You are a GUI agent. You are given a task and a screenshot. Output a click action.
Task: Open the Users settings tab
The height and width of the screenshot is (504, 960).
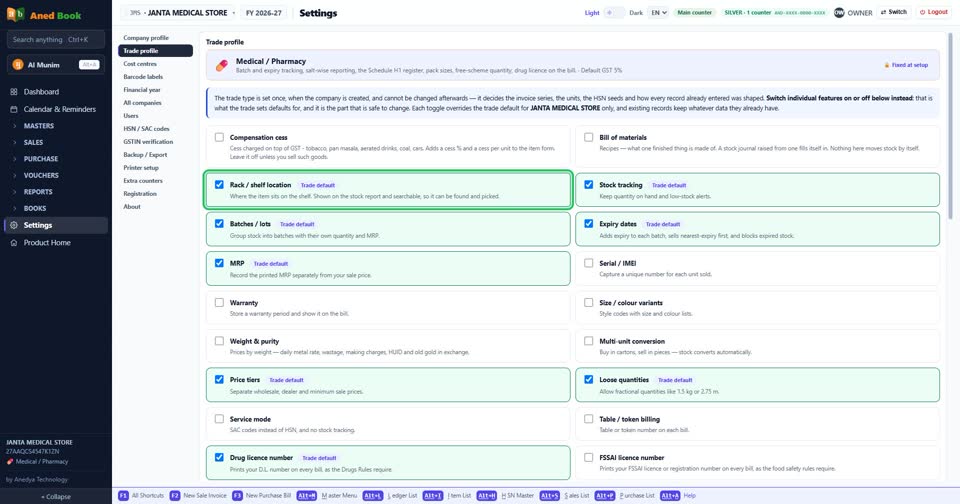point(155,116)
